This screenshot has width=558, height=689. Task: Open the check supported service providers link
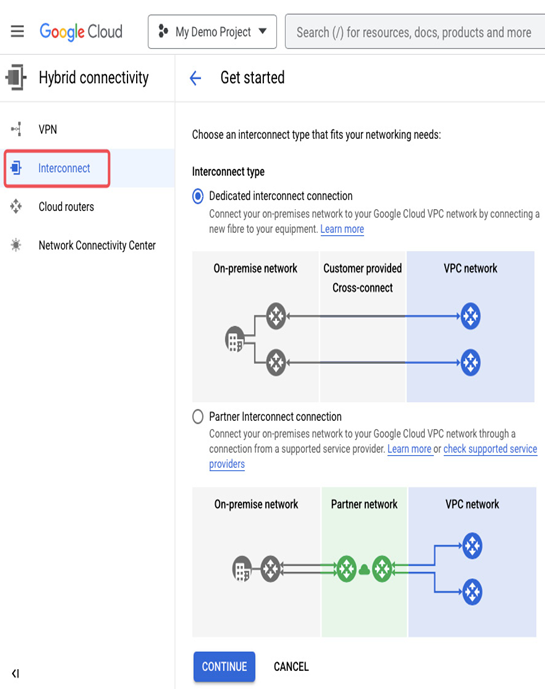(x=373, y=456)
